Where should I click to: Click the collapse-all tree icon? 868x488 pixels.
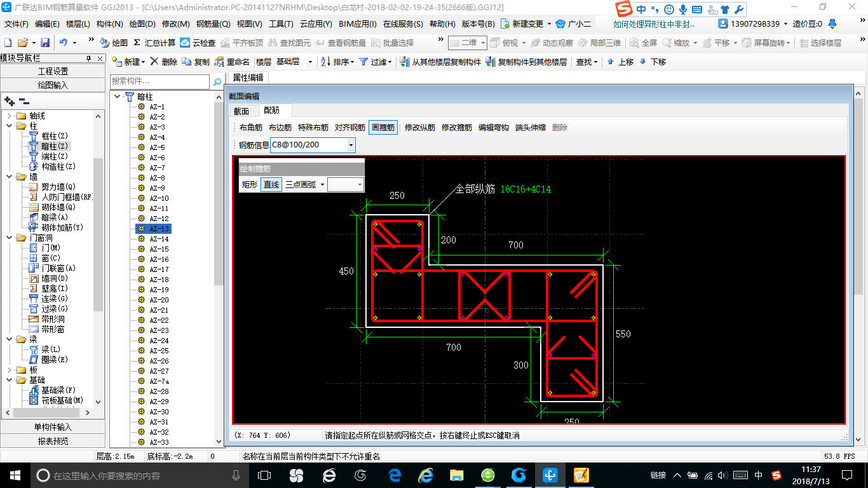[24, 100]
